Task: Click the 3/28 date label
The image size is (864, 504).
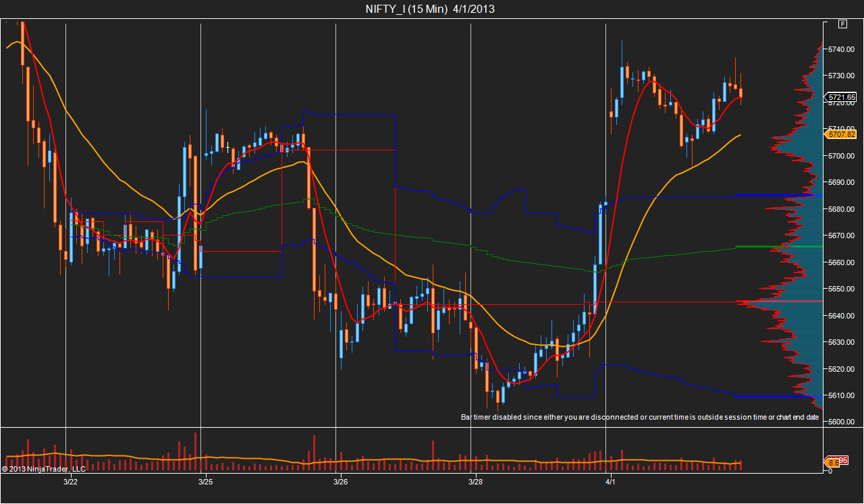Action: (475, 482)
